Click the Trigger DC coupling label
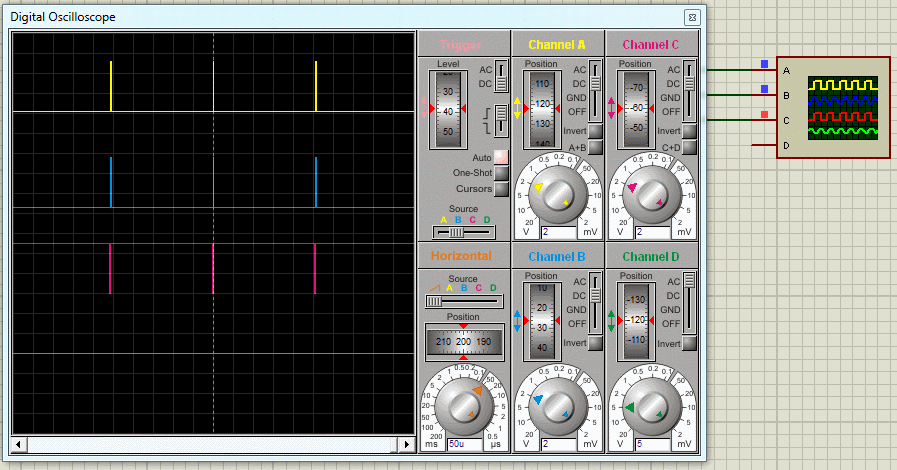The height and width of the screenshot is (470, 897). coord(485,83)
